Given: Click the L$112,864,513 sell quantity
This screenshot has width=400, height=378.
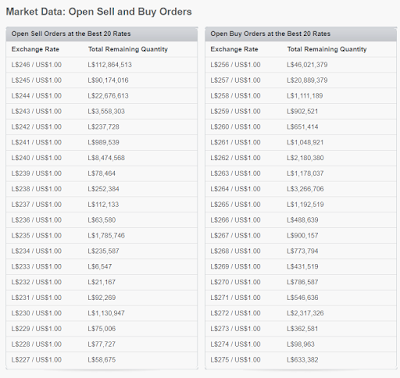Looking at the screenshot, I should [x=110, y=65].
